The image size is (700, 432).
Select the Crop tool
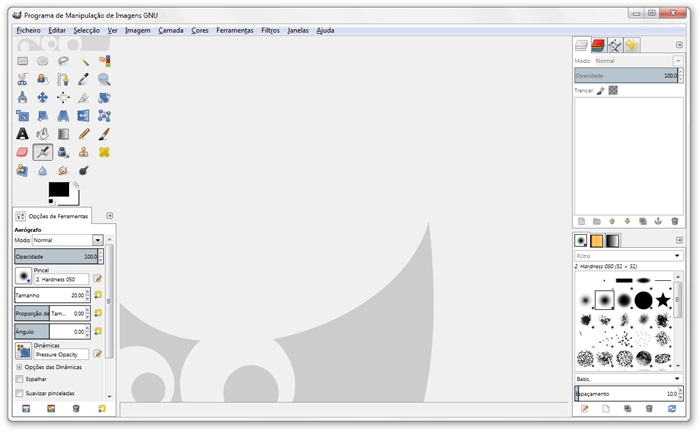pos(83,97)
